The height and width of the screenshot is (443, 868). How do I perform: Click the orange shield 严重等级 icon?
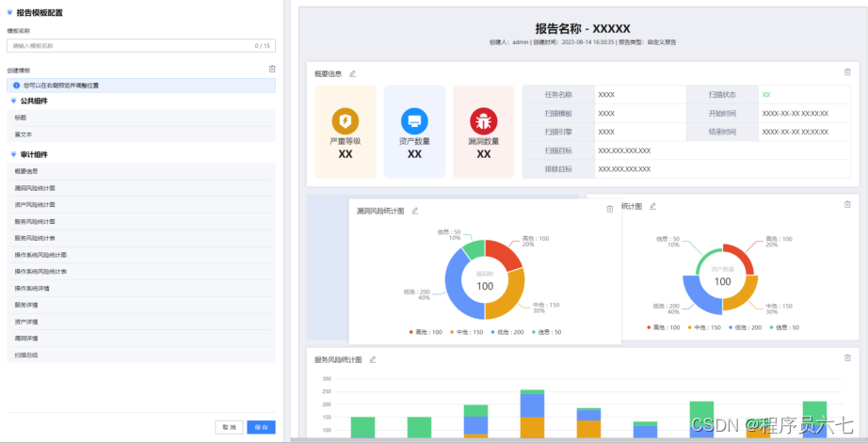[346, 121]
